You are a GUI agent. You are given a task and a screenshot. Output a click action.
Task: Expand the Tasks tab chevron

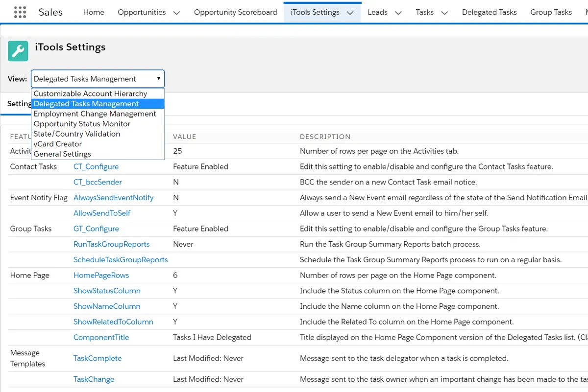tap(444, 13)
